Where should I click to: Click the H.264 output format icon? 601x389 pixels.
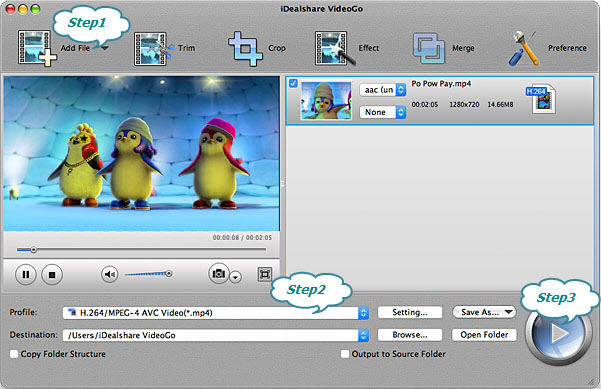click(x=541, y=99)
